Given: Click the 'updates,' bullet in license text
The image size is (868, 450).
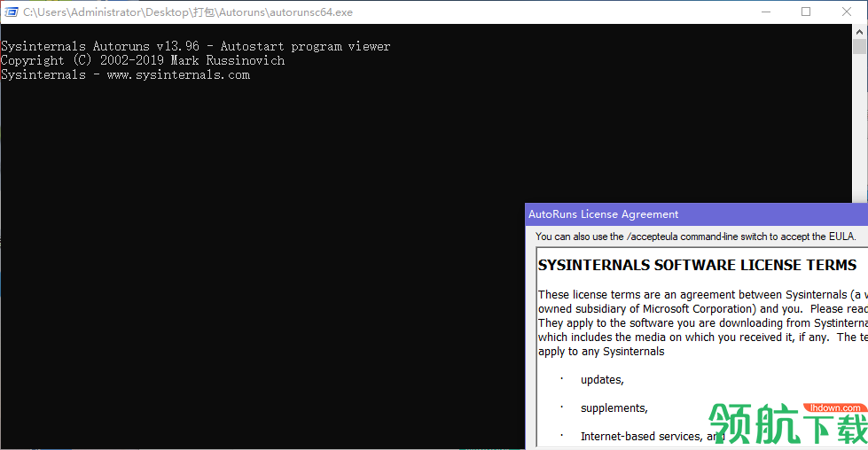Looking at the screenshot, I should point(602,380).
